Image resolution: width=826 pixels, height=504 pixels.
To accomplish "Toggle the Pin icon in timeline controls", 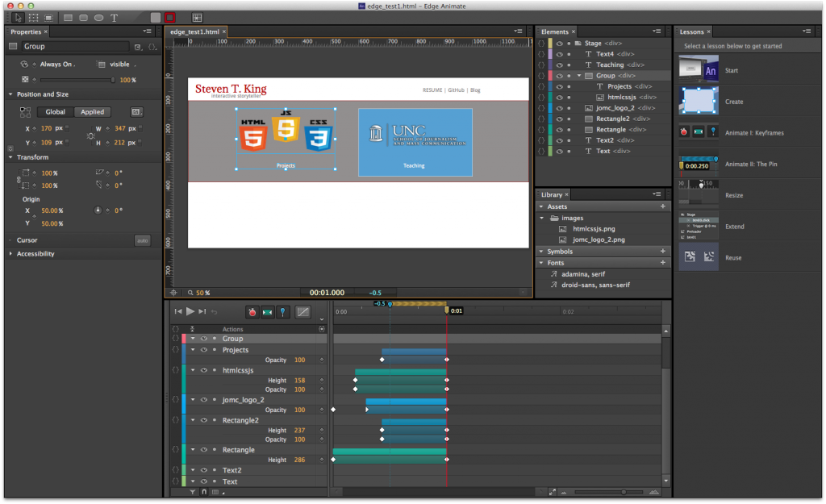I will pos(283,312).
